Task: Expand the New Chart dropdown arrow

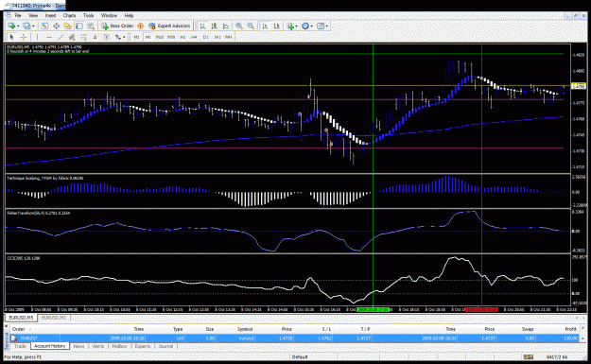Action: tap(18, 26)
